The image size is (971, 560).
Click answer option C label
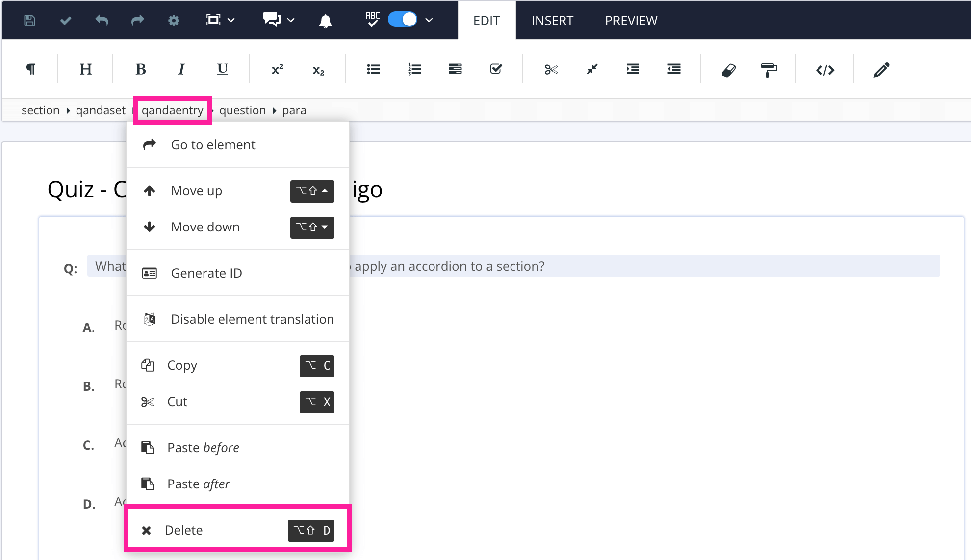pos(88,445)
